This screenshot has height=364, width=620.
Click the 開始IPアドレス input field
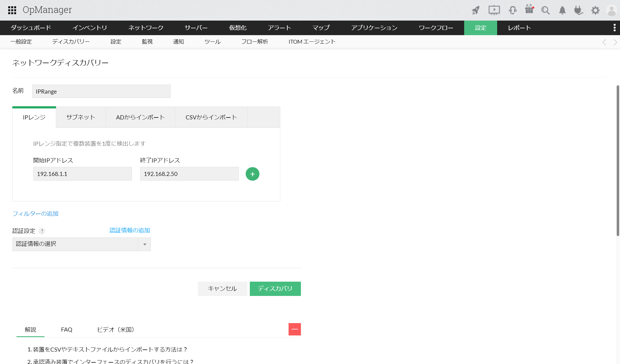[82, 174]
